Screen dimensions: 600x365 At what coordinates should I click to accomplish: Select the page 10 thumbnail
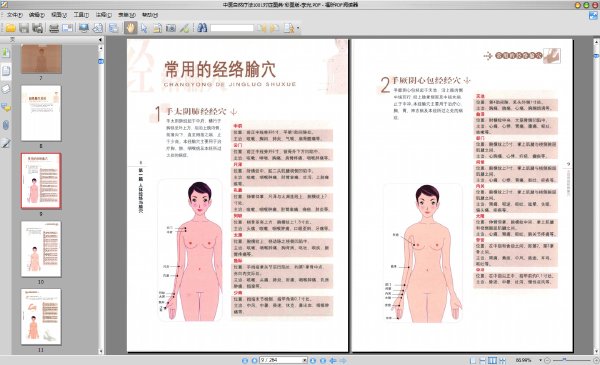click(41, 249)
